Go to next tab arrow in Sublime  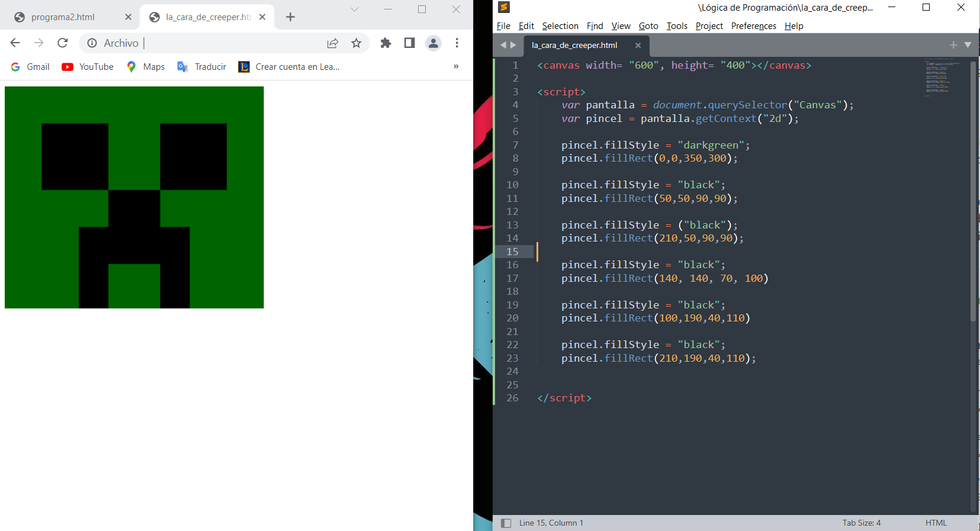[x=513, y=45]
